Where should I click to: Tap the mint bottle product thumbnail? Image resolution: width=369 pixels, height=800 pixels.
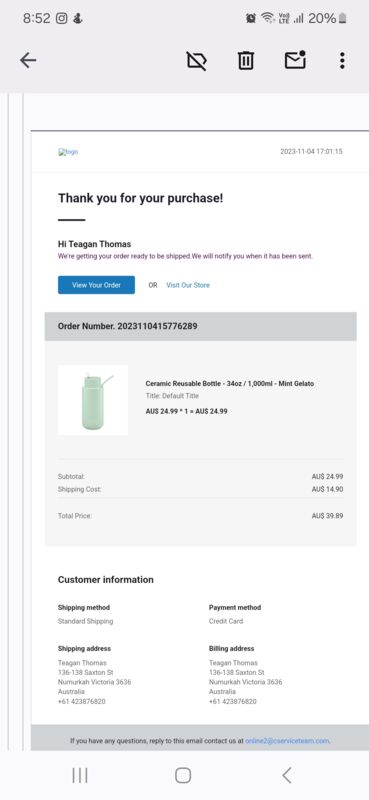pos(93,400)
